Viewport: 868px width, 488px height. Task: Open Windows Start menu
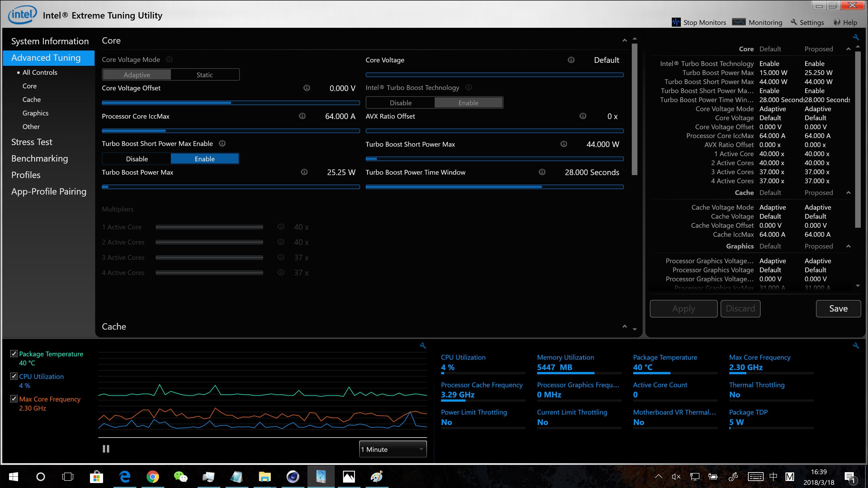13,476
